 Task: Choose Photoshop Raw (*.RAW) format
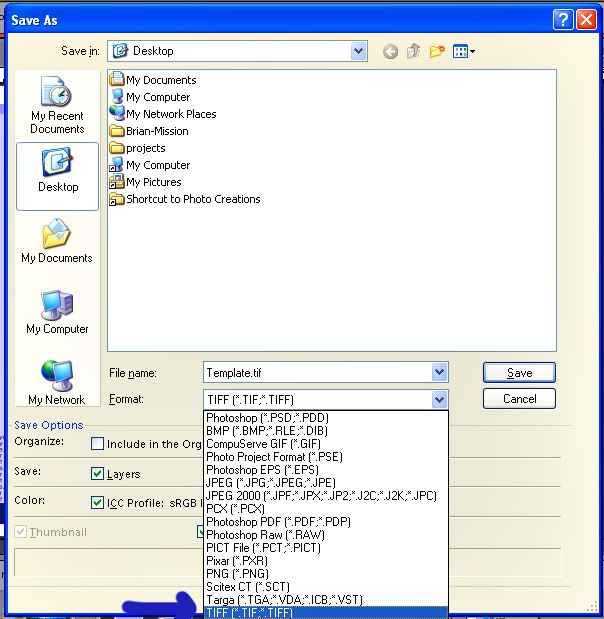click(326, 535)
